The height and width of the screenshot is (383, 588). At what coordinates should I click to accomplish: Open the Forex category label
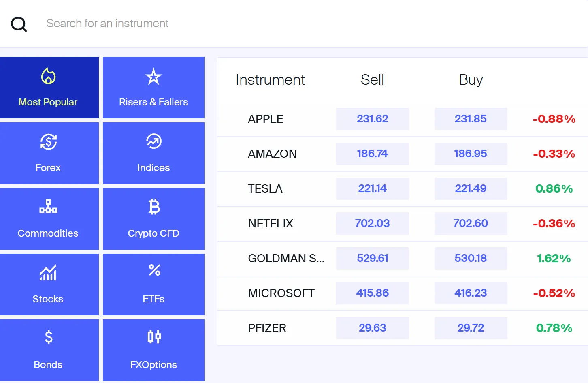point(48,168)
